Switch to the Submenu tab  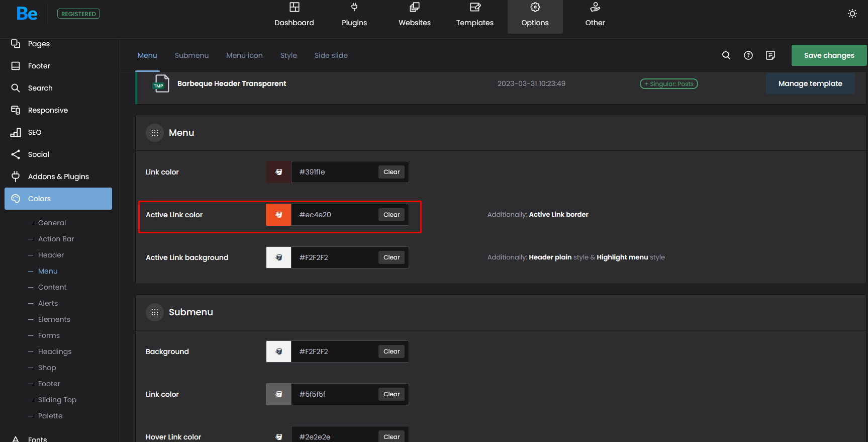[191, 55]
